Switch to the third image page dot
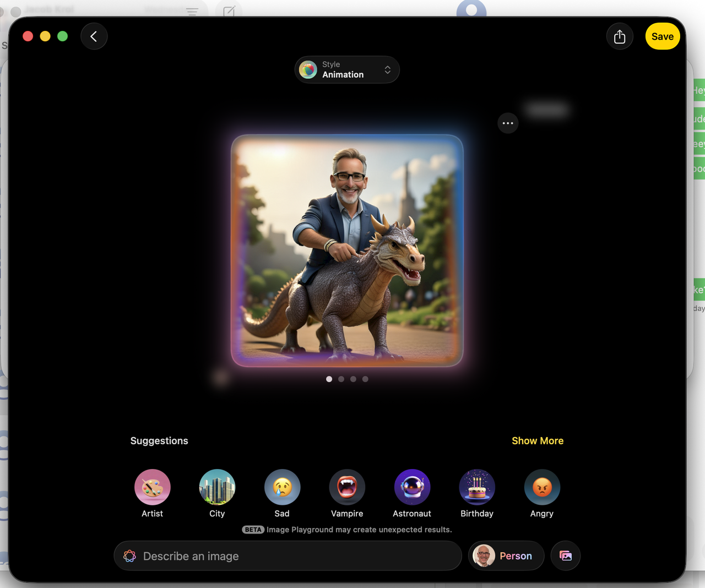The height and width of the screenshot is (588, 705). tap(353, 379)
